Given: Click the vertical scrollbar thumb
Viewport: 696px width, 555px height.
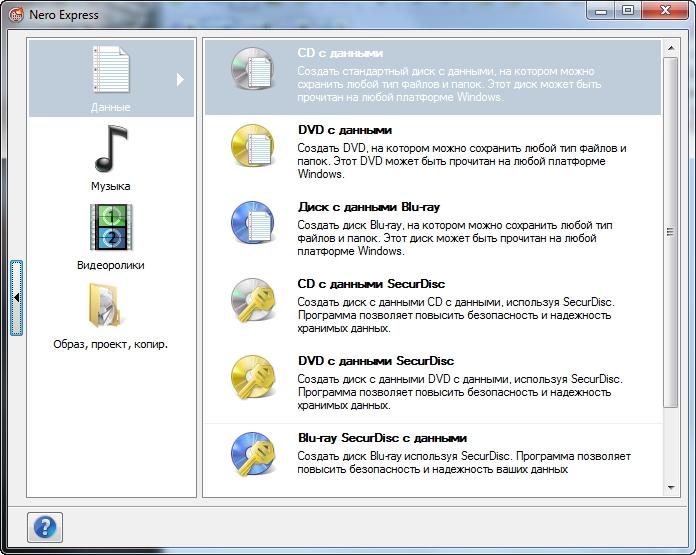Looking at the screenshot, I should tap(671, 232).
